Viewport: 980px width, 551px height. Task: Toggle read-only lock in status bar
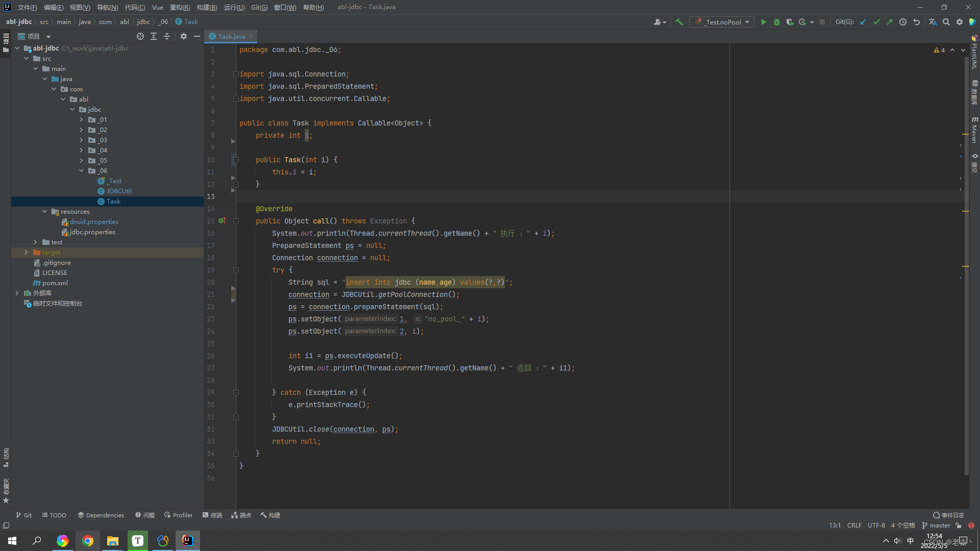959,525
